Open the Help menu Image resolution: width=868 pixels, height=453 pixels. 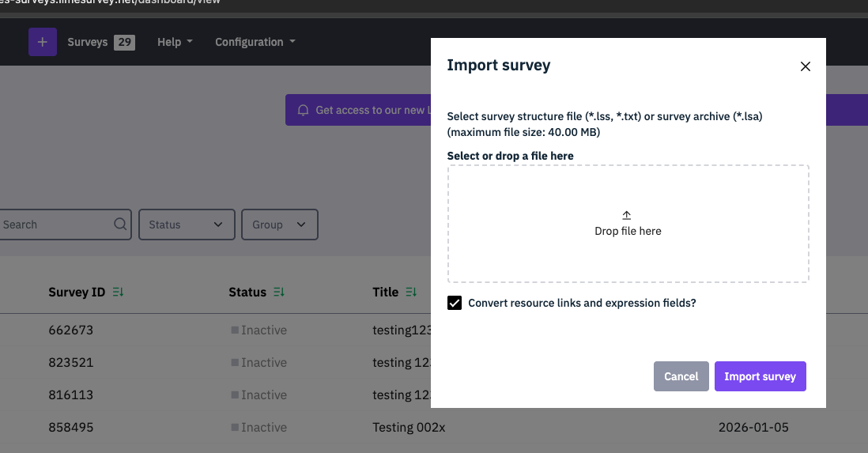click(x=175, y=42)
